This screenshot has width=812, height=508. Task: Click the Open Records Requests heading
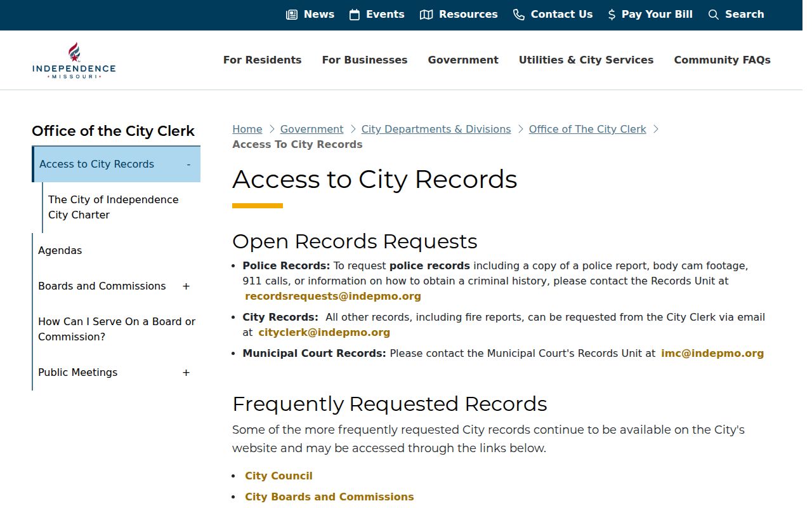[355, 242]
